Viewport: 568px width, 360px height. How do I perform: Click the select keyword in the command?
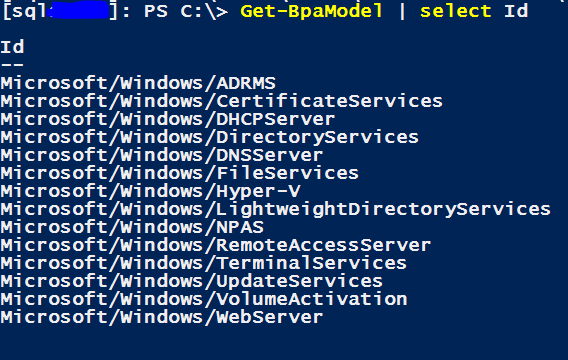click(455, 11)
